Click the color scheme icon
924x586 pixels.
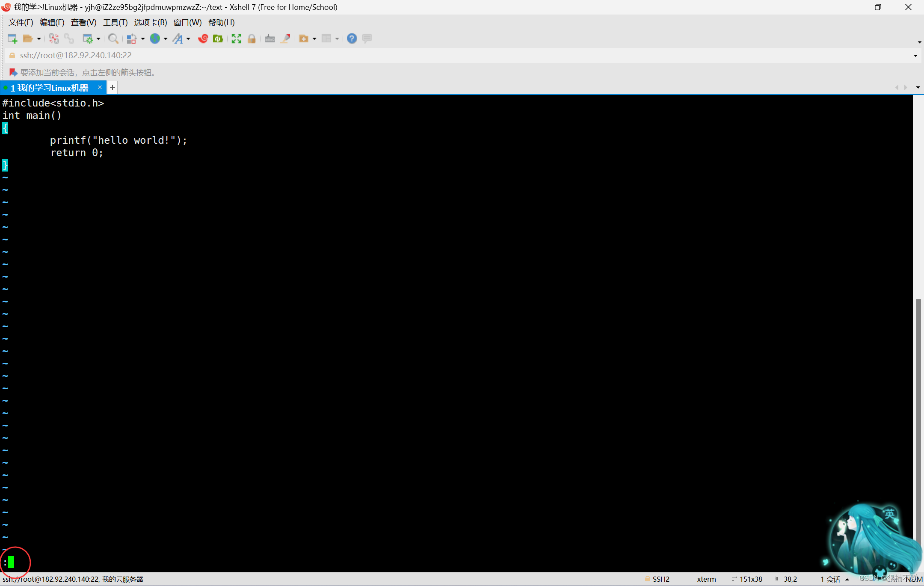click(x=132, y=39)
